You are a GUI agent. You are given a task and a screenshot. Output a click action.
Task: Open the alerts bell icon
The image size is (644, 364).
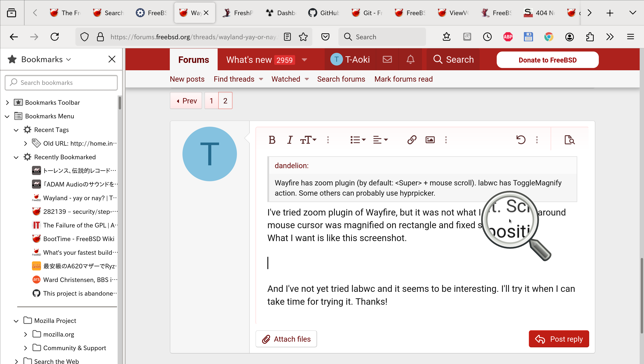(x=410, y=60)
